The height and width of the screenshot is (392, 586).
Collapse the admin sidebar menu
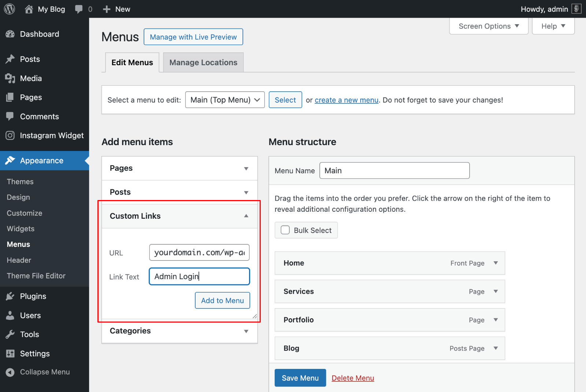[x=45, y=372]
